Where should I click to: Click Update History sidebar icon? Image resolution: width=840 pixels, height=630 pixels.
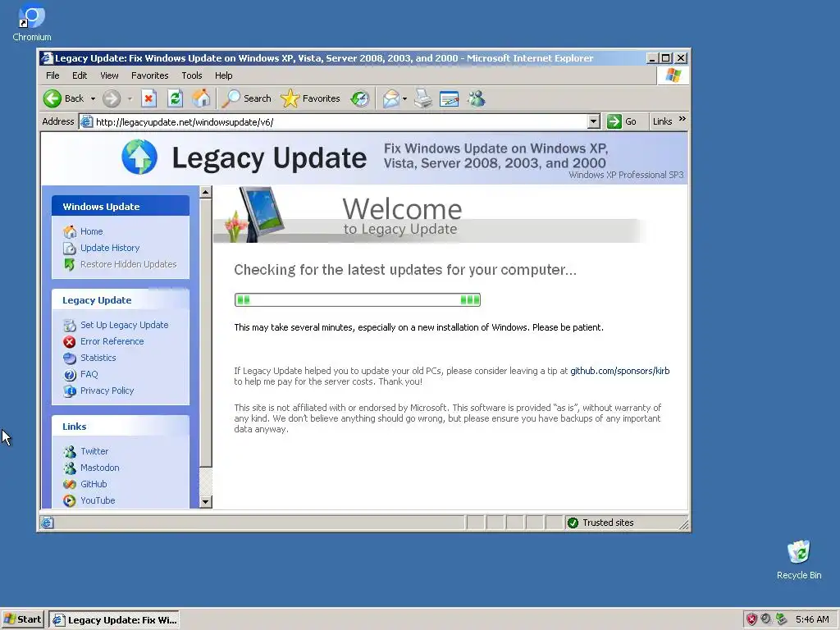point(70,248)
